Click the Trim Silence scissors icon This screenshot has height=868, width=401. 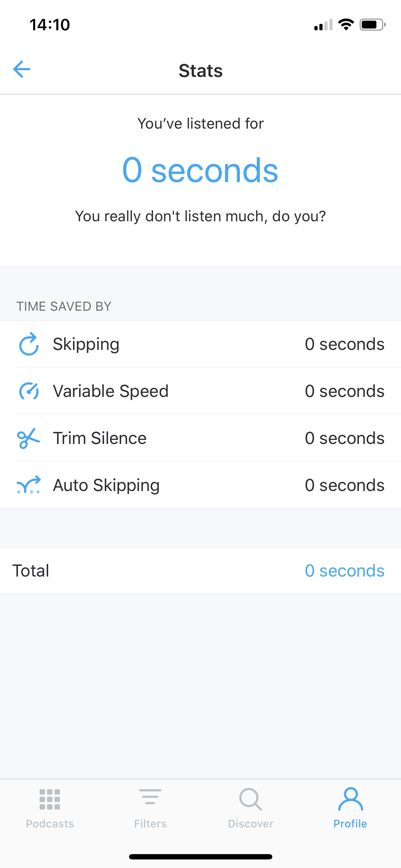tap(29, 438)
